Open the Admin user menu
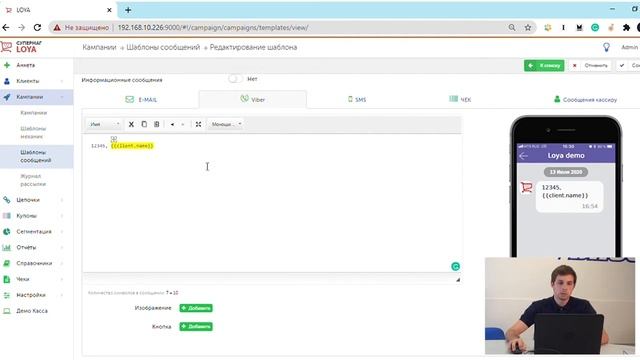The width and height of the screenshot is (640, 360). [630, 47]
